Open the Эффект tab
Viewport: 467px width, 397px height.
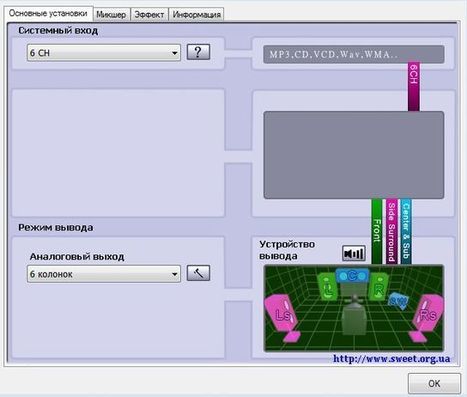(x=149, y=15)
